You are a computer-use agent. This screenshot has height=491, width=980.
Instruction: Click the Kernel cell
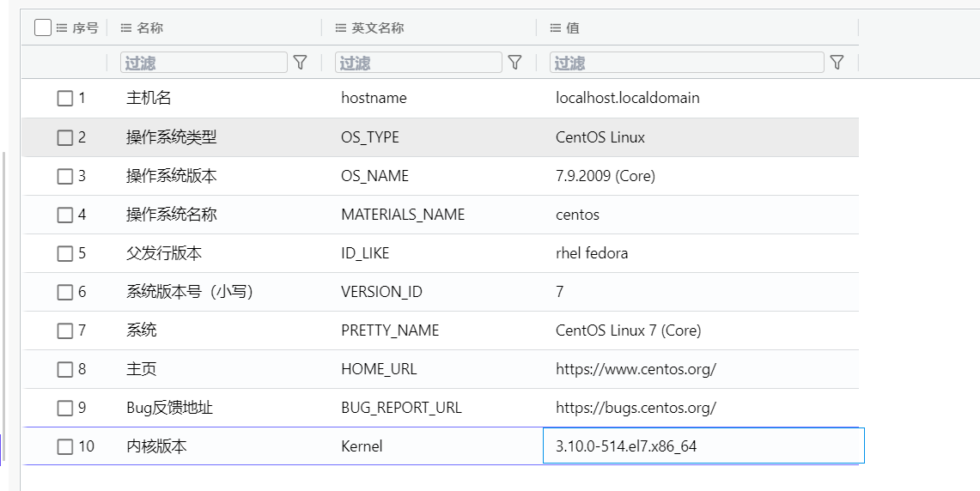(x=362, y=446)
